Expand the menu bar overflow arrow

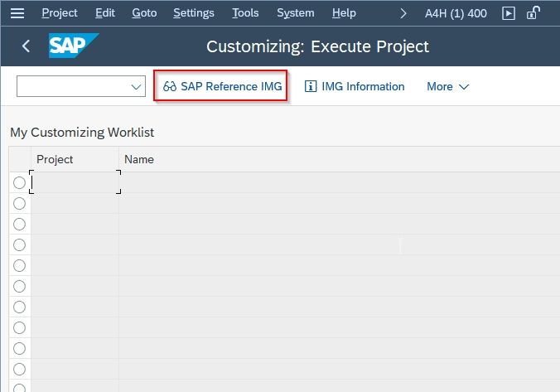[403, 13]
